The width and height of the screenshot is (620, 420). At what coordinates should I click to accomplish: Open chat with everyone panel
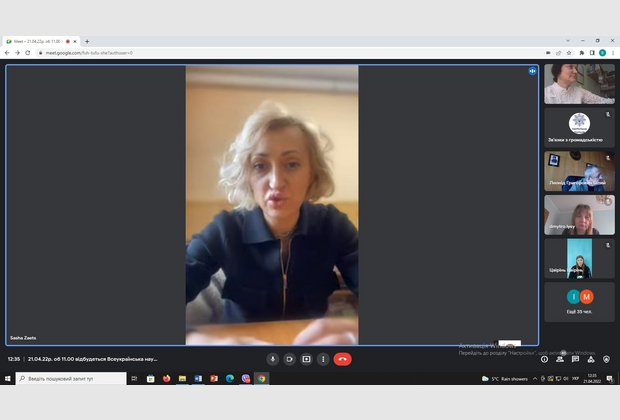575,359
